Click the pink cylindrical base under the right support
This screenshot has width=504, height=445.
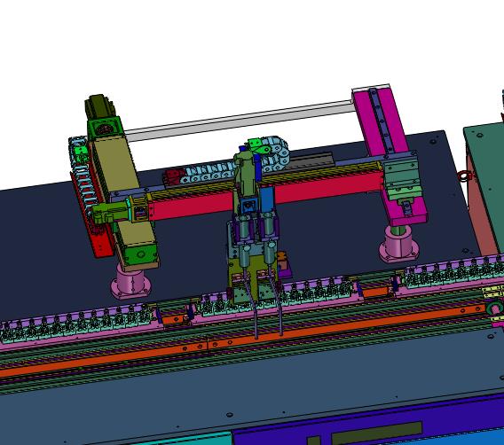pyautogui.click(x=399, y=245)
